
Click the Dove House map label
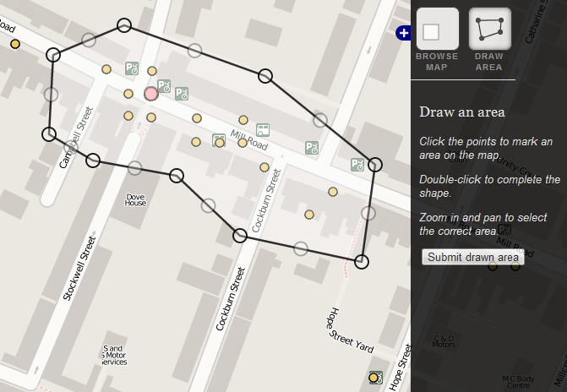[135, 199]
